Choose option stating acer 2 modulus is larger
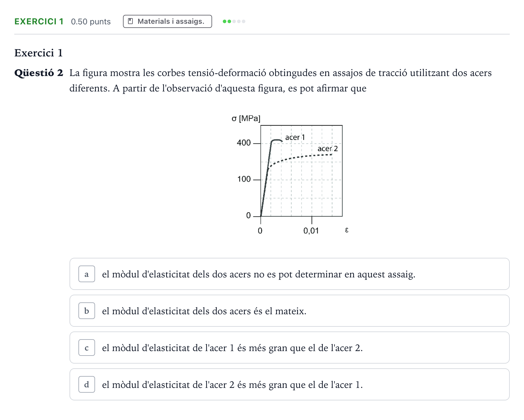 coord(290,384)
